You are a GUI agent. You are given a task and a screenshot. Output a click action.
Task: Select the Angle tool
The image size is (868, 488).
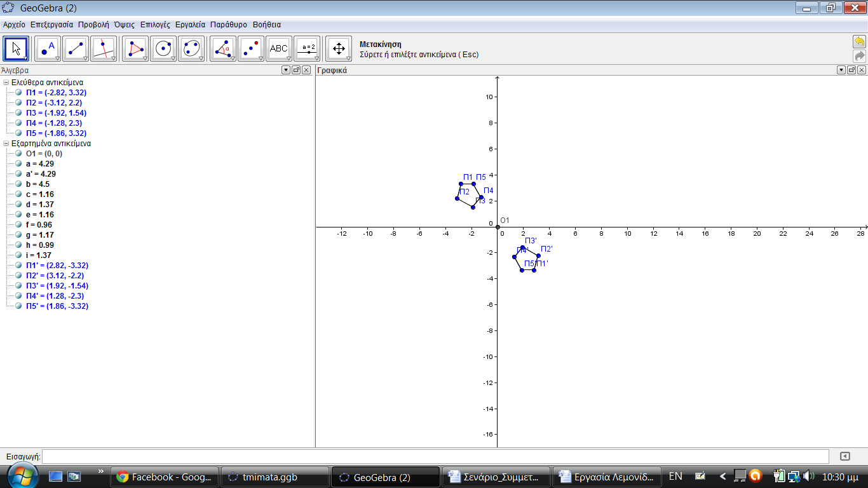pos(223,48)
